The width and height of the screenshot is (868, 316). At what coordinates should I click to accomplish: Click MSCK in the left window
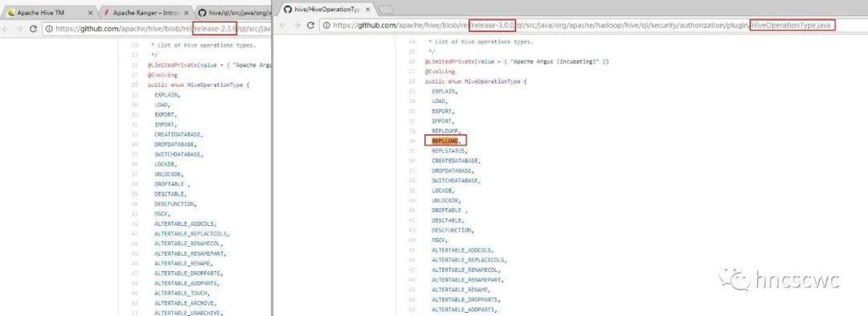[x=162, y=214]
